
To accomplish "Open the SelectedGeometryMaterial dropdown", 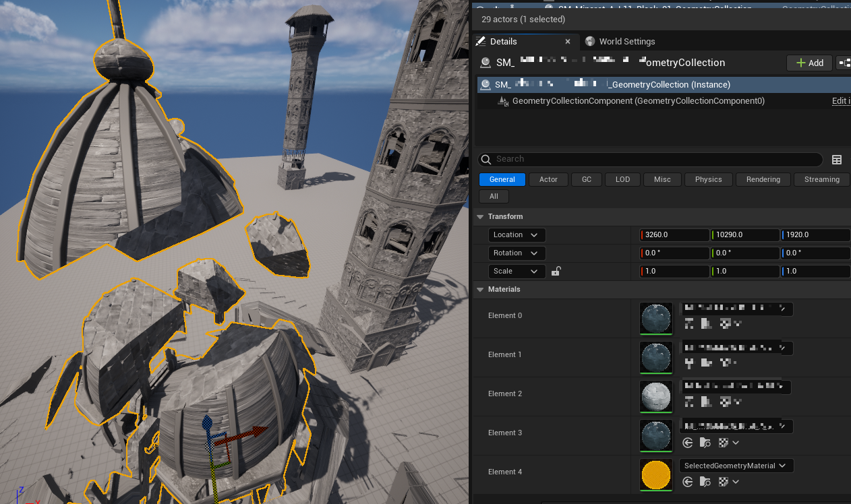I will click(737, 466).
